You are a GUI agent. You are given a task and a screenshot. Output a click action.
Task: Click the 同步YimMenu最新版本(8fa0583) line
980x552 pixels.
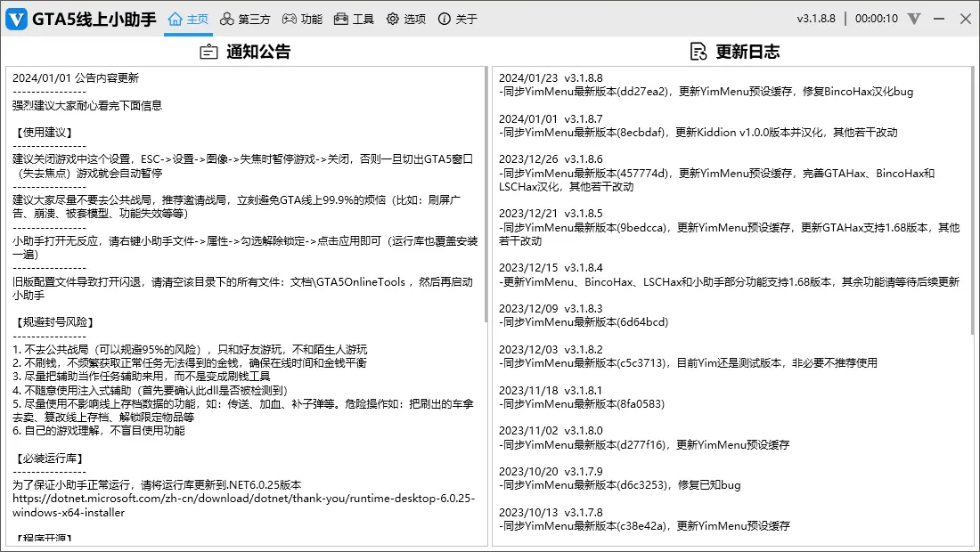[x=582, y=404]
